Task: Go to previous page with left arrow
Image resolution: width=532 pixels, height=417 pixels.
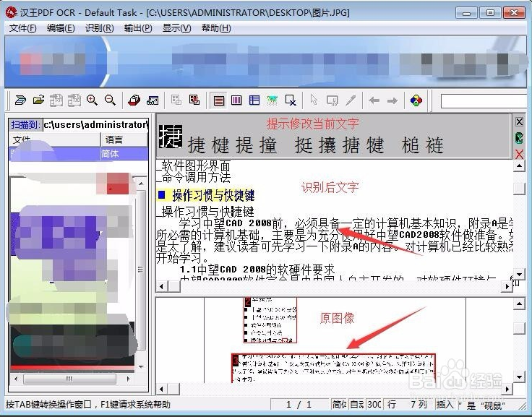Action: tap(374, 100)
